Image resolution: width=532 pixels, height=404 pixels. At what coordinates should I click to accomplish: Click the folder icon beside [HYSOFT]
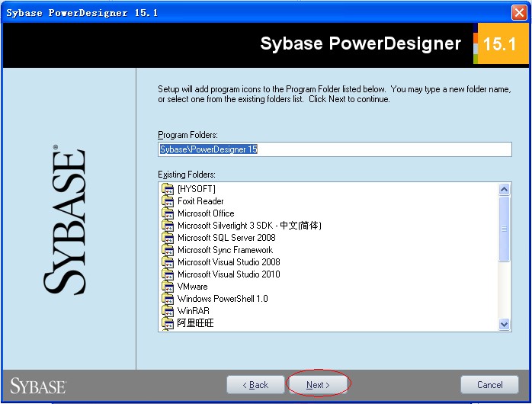point(168,189)
